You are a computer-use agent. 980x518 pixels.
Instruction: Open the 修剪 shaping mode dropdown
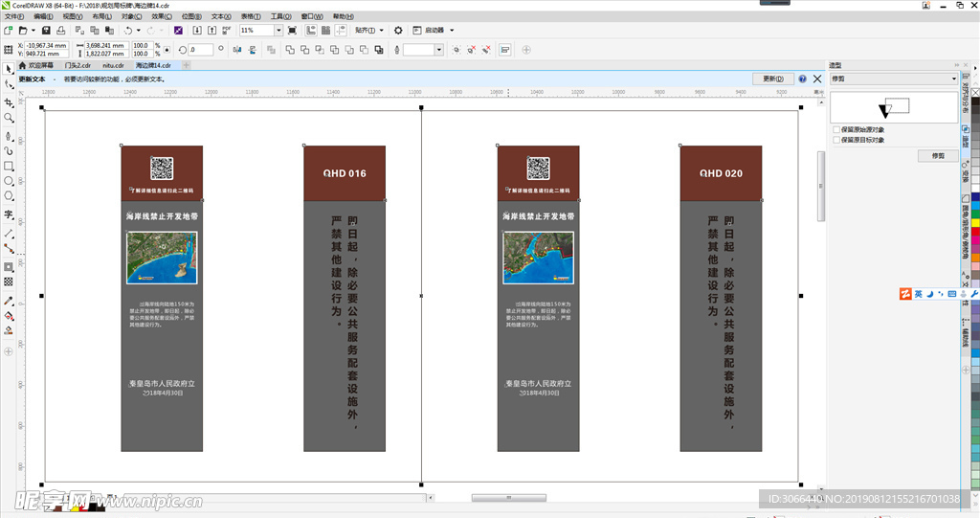coord(953,79)
